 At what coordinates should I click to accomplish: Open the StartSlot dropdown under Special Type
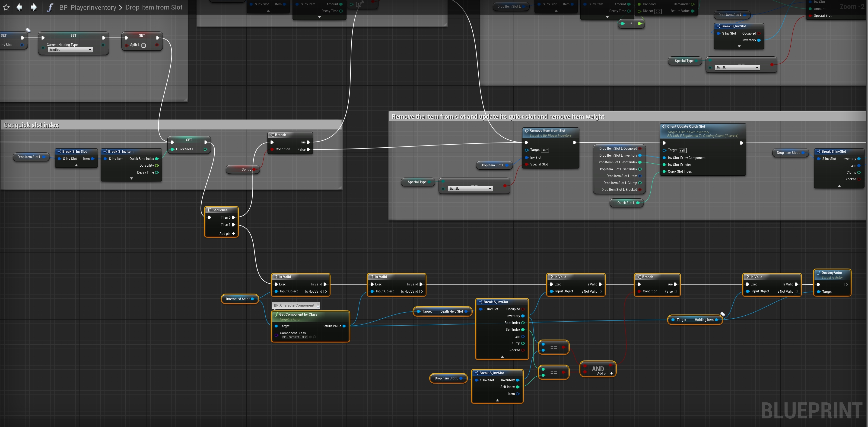pyautogui.click(x=470, y=188)
